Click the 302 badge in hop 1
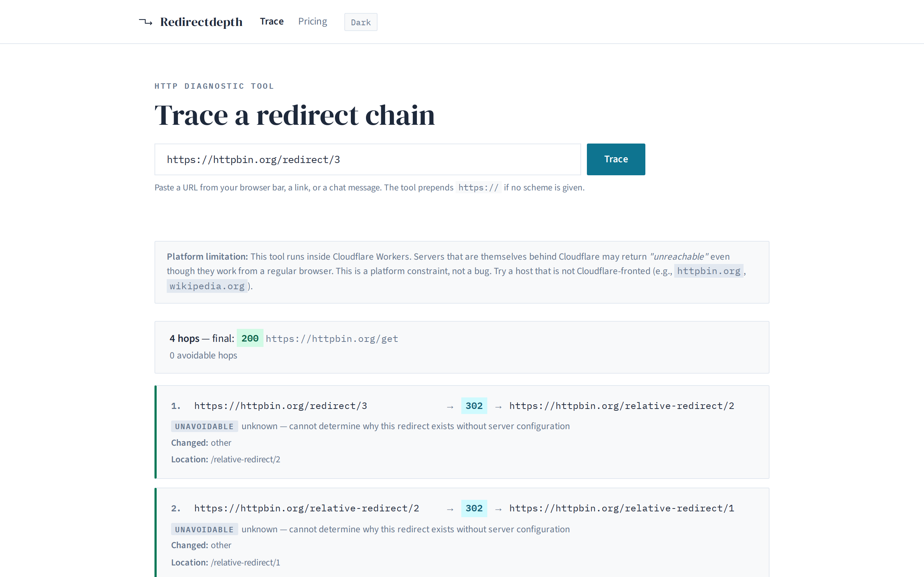924x577 pixels. 474,406
